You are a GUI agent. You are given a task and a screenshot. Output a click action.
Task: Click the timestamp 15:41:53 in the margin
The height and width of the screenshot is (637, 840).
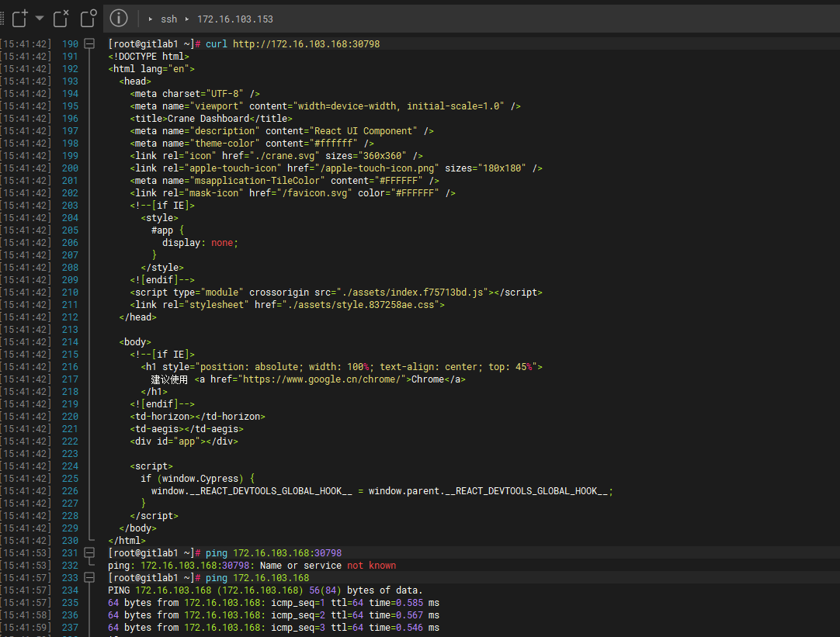(25, 552)
